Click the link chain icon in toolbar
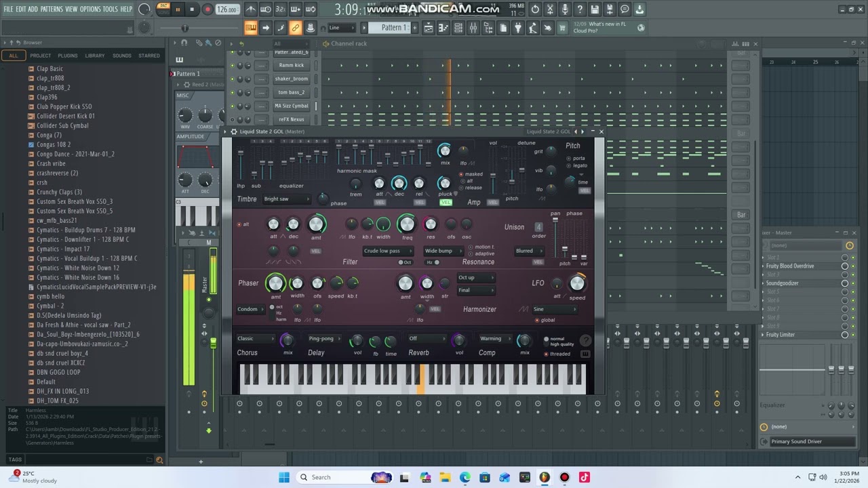 pyautogui.click(x=296, y=28)
